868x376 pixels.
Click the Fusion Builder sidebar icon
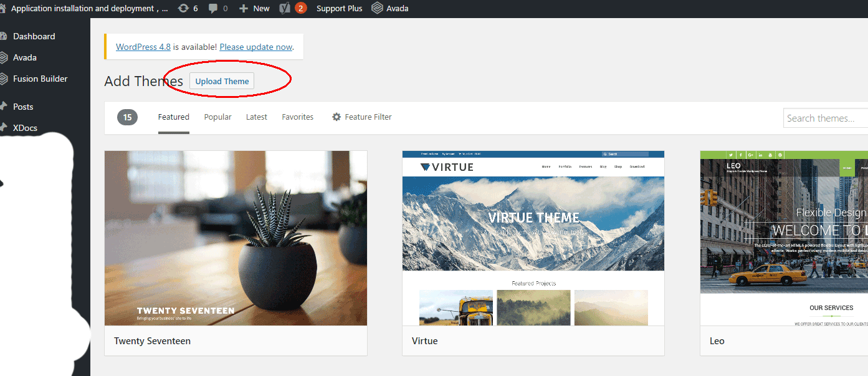(x=5, y=79)
